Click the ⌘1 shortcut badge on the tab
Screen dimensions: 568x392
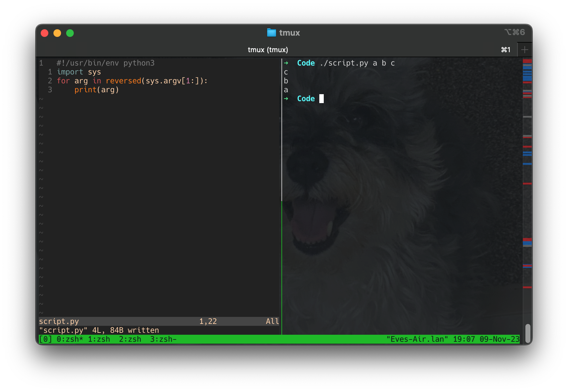(x=505, y=50)
